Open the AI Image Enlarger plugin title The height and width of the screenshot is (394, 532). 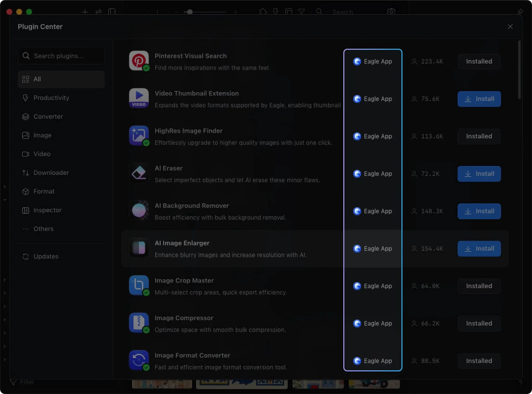[182, 243]
